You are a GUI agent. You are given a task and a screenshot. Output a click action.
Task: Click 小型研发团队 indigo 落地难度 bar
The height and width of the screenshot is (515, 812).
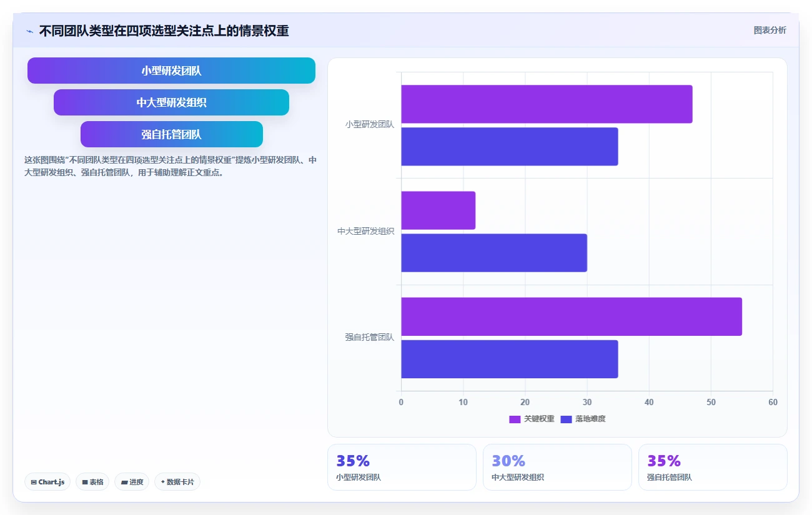(510, 147)
